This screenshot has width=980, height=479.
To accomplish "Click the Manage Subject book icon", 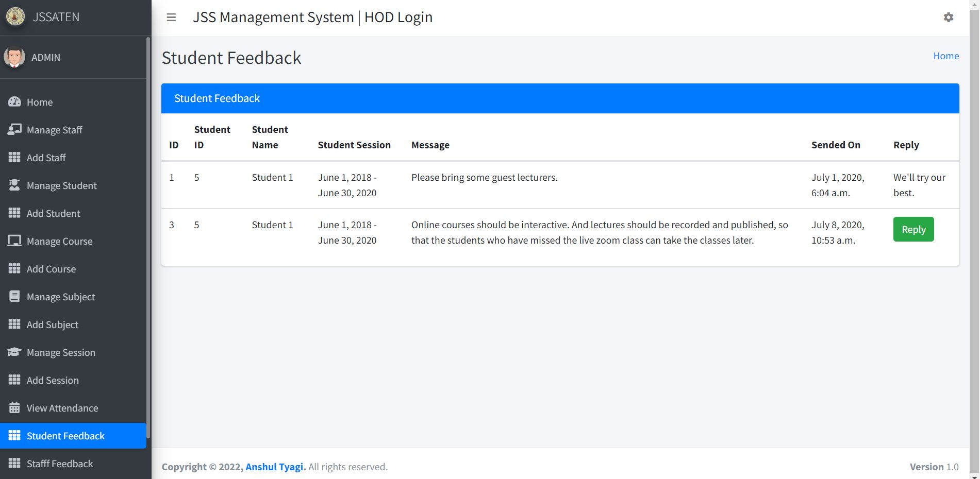I will point(14,297).
